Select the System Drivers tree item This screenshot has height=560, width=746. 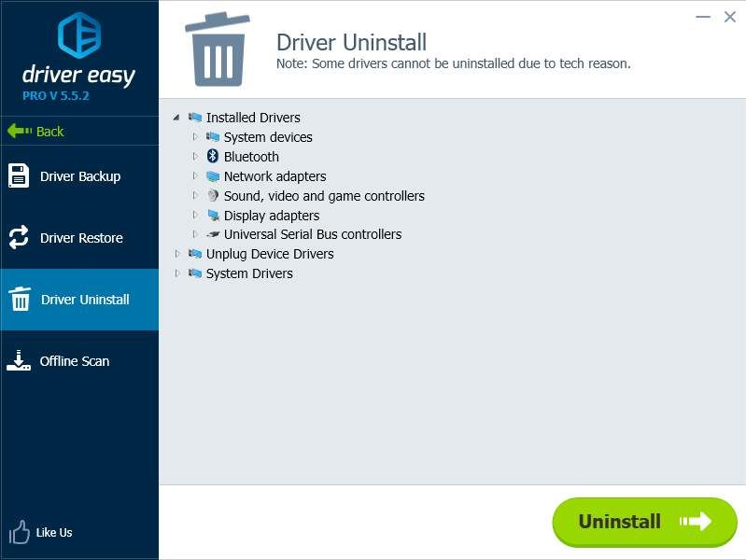coord(249,273)
